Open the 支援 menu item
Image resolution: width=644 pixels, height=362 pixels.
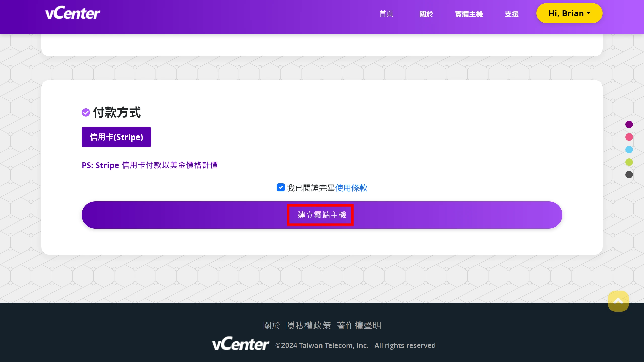point(511,14)
